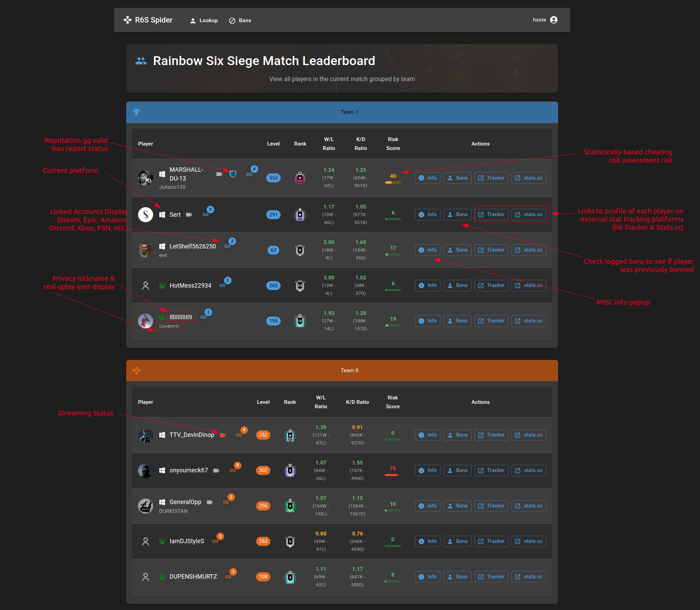Click the rank badge for DUPENSHMURTZ
Screen dimensions: 700x610
pyautogui.click(x=290, y=577)
